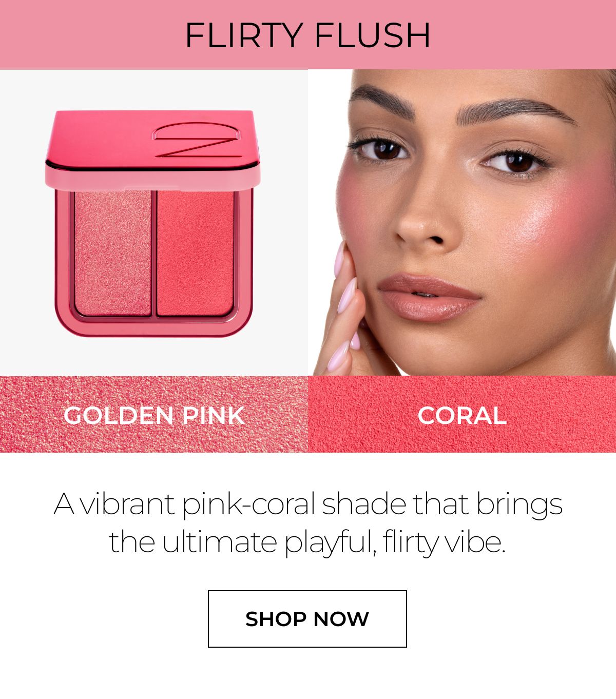Click the GOLDEN PINK label text
The image size is (616, 699).
point(154,415)
